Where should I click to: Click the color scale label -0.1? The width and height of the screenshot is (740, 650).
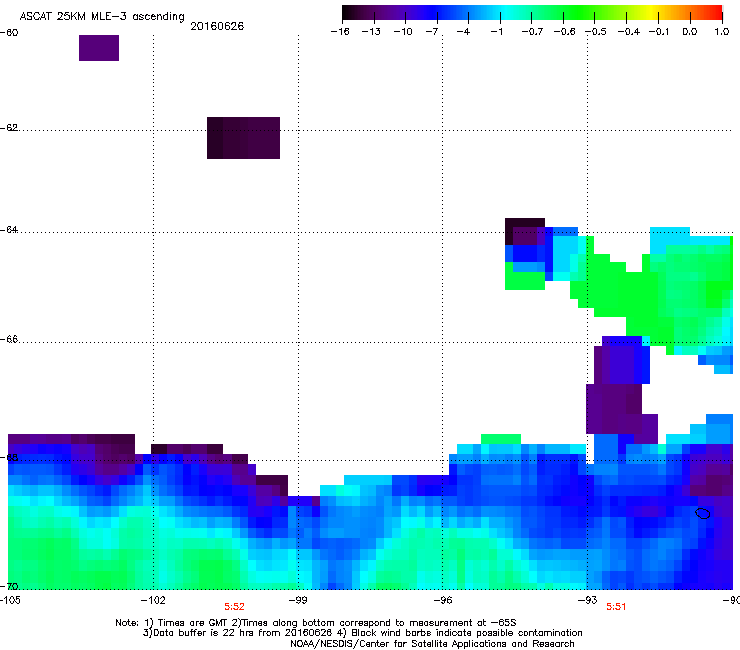coord(659,32)
